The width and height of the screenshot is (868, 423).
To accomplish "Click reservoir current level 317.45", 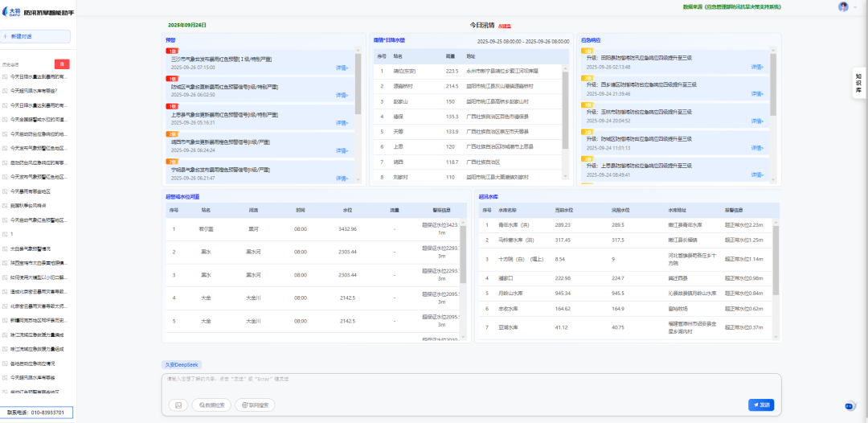I will (x=563, y=240).
